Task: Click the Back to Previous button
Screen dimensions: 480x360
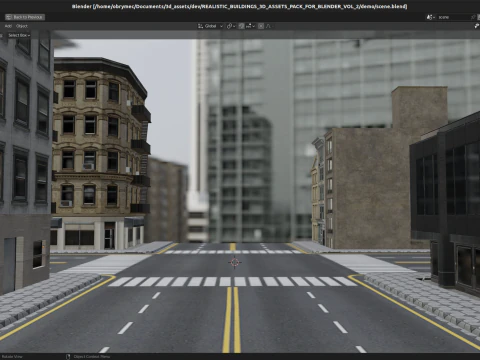Action: 25,17
